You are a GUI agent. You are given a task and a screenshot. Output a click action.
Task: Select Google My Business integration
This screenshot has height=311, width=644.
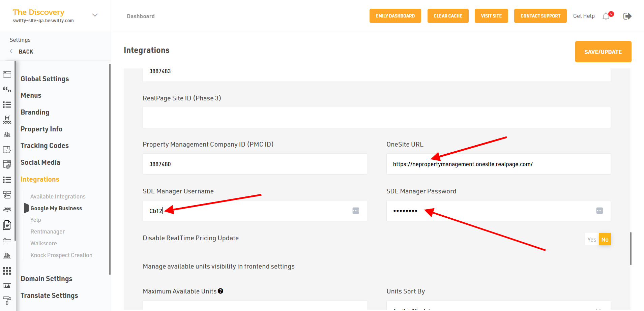point(56,208)
